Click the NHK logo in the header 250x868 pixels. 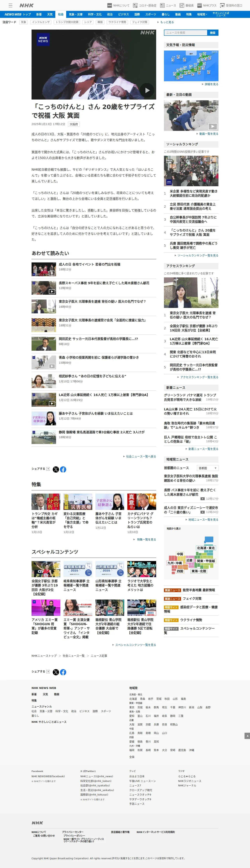click(x=26, y=5)
